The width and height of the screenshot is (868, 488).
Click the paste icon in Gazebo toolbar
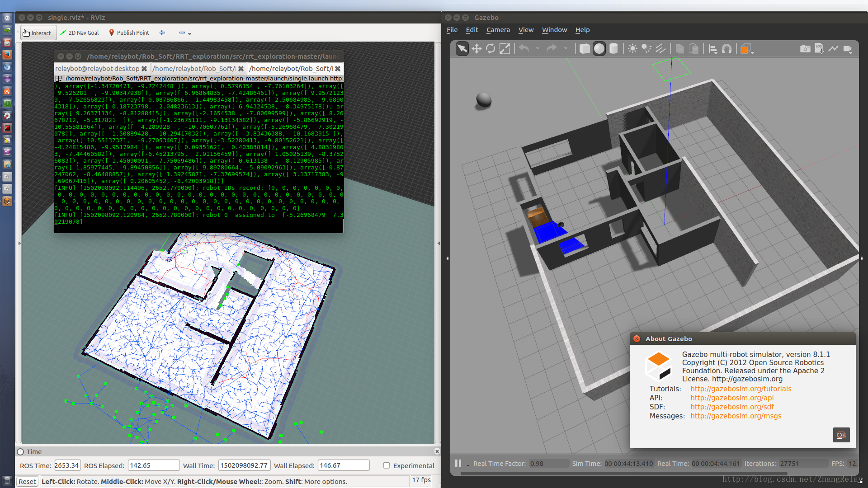(x=693, y=49)
